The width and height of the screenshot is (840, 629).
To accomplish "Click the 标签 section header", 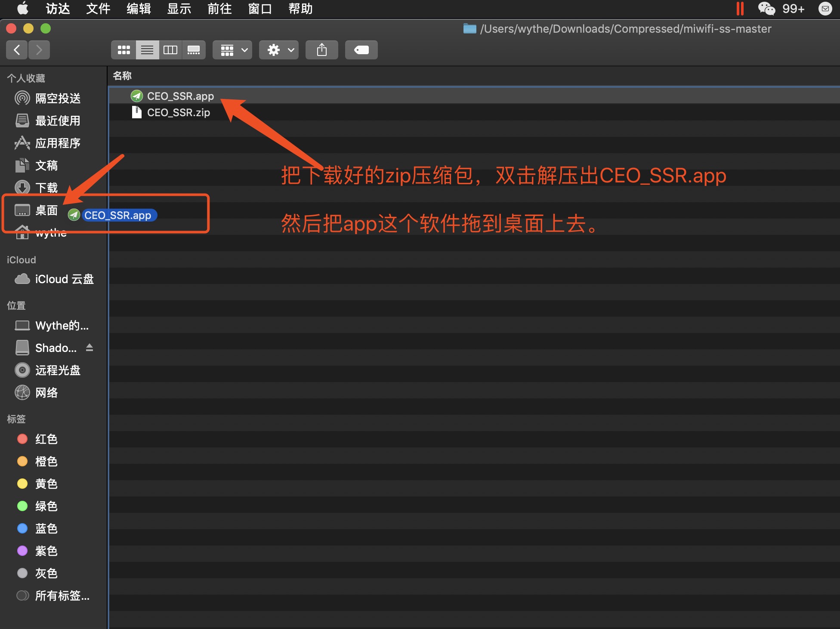I will click(x=16, y=419).
